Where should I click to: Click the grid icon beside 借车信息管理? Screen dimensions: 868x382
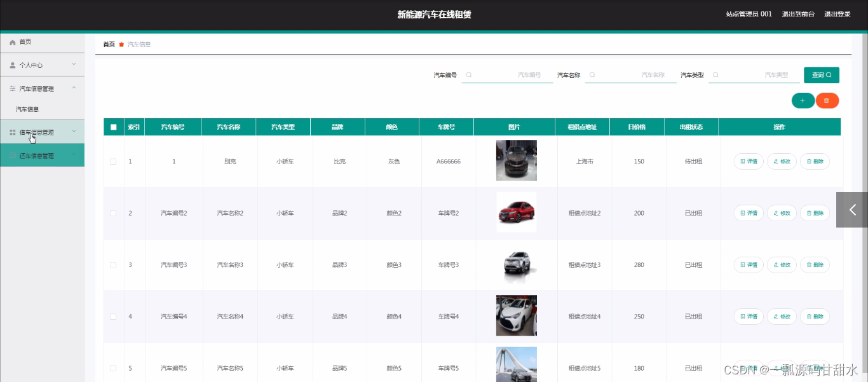[x=13, y=132]
